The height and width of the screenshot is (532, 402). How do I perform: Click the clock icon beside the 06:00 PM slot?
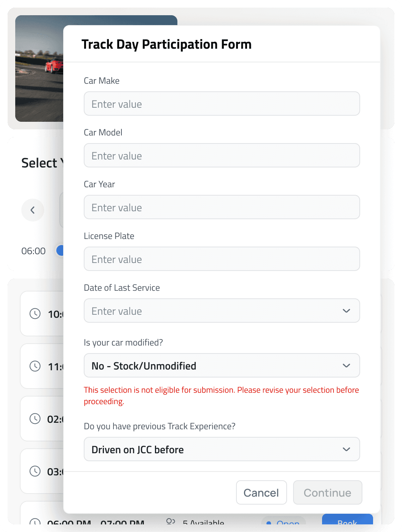coord(35,523)
